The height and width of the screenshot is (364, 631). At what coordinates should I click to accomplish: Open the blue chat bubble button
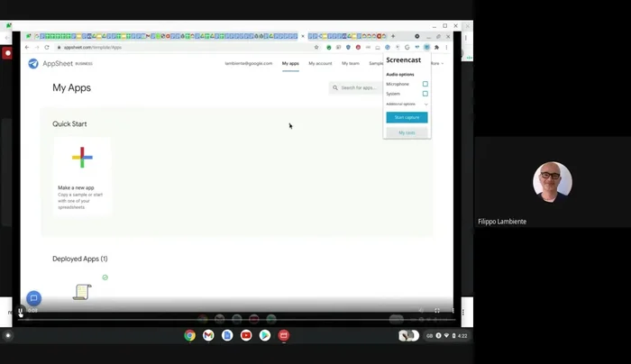(34, 298)
